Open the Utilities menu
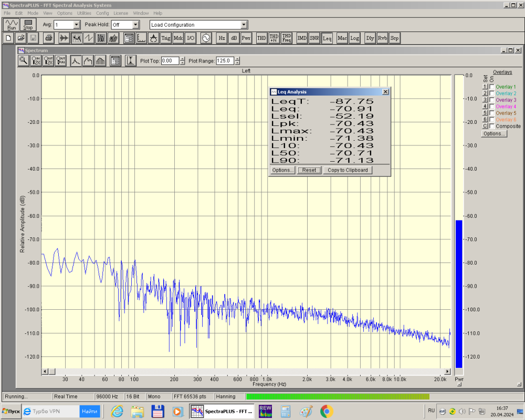This screenshot has height=420, width=525. pos(84,13)
